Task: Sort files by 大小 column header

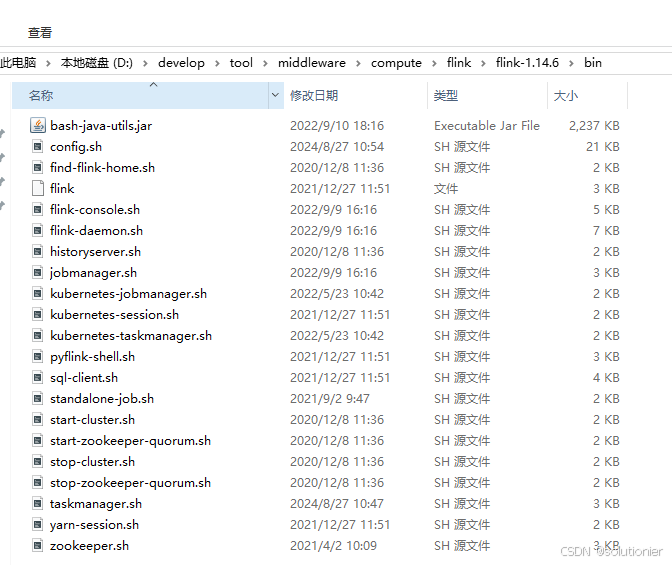Action: click(587, 95)
